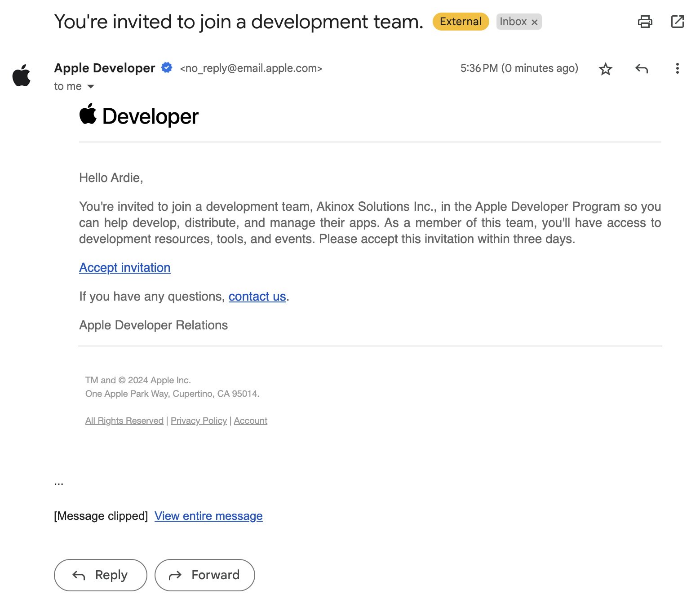Click the no_reply@email.apple.com address
The width and height of the screenshot is (700, 612).
point(251,68)
